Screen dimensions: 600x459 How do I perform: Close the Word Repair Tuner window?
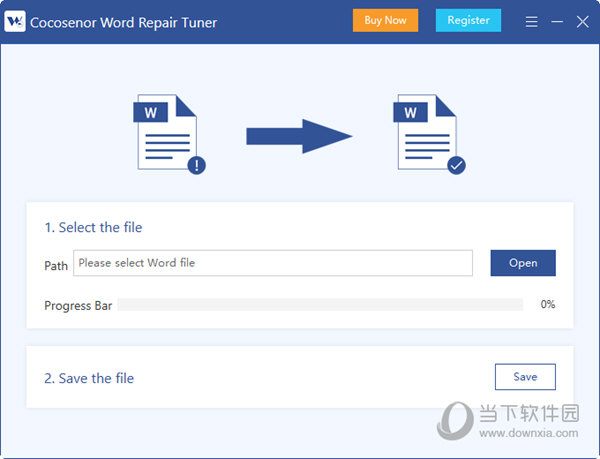(582, 22)
